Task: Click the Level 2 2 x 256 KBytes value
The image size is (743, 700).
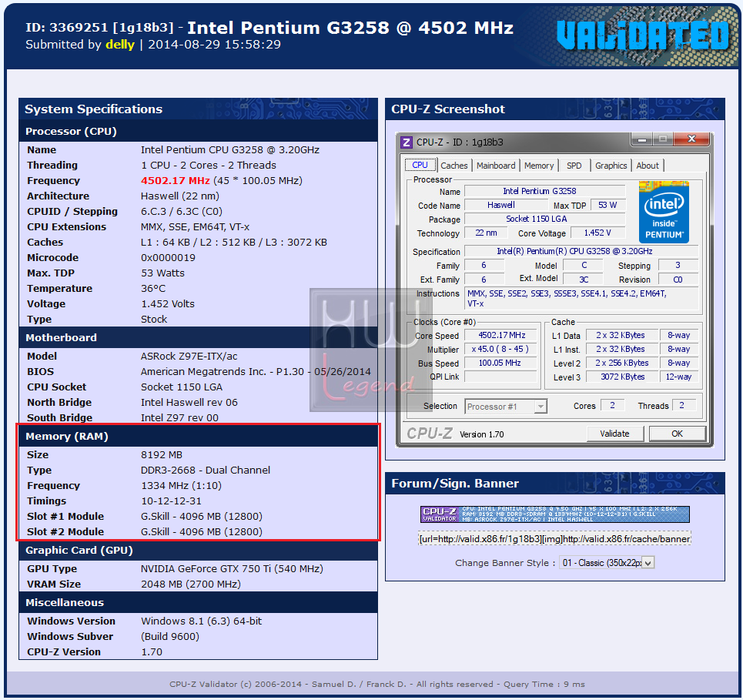Action: click(x=622, y=363)
